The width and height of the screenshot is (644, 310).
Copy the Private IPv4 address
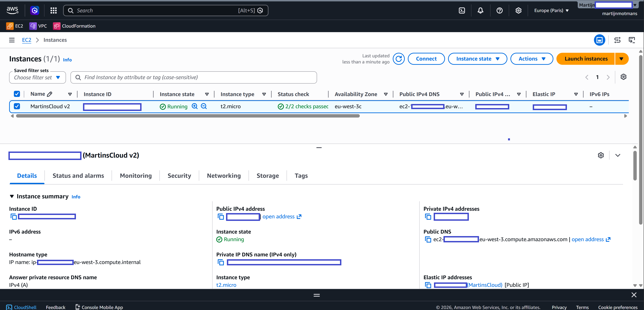(x=428, y=216)
